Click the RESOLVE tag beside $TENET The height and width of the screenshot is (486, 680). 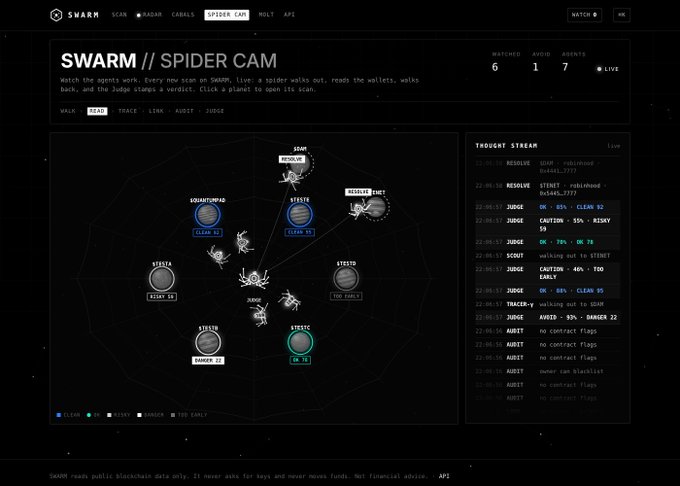tap(358, 192)
